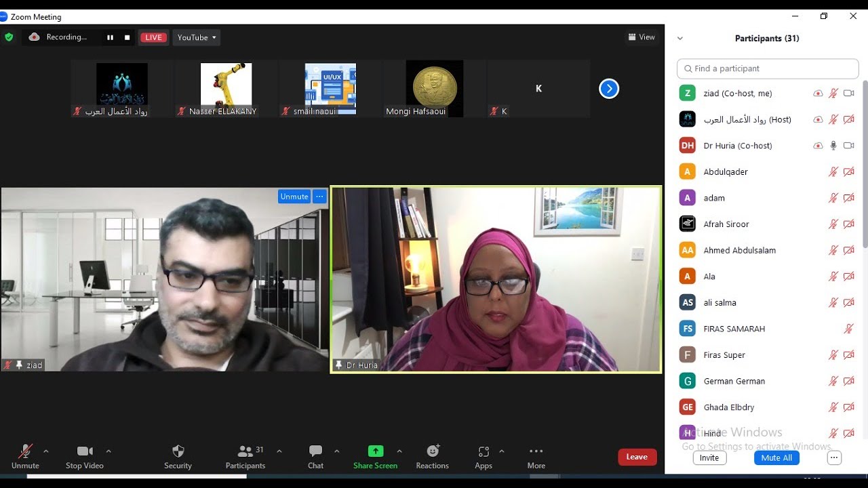The height and width of the screenshot is (488, 868).
Task: Select the ali salma participant name
Action: (x=720, y=303)
